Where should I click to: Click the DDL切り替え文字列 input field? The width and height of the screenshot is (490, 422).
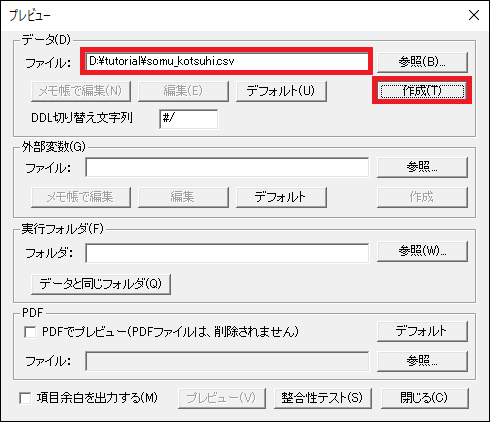(x=189, y=119)
